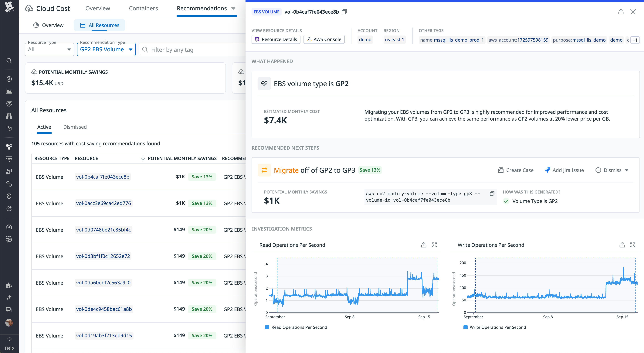Image resolution: width=644 pixels, height=353 pixels.
Task: Expand the Read Operations chart to fullscreen
Action: [435, 245]
